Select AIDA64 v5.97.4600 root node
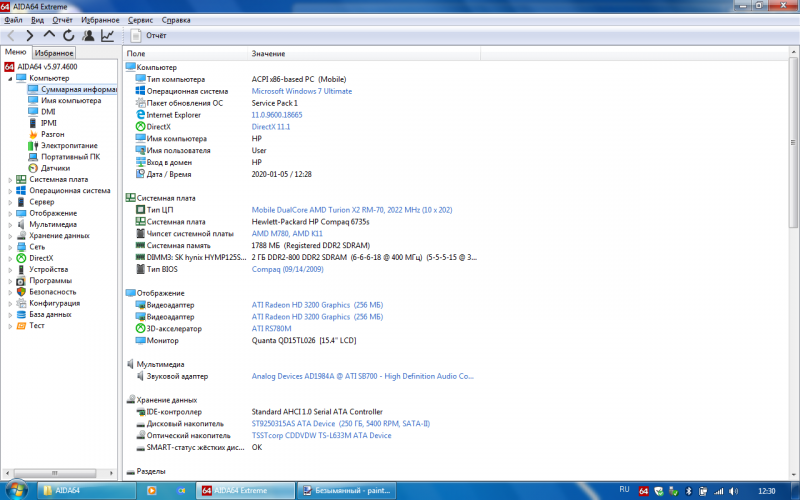This screenshot has width=800, height=500. point(41,66)
